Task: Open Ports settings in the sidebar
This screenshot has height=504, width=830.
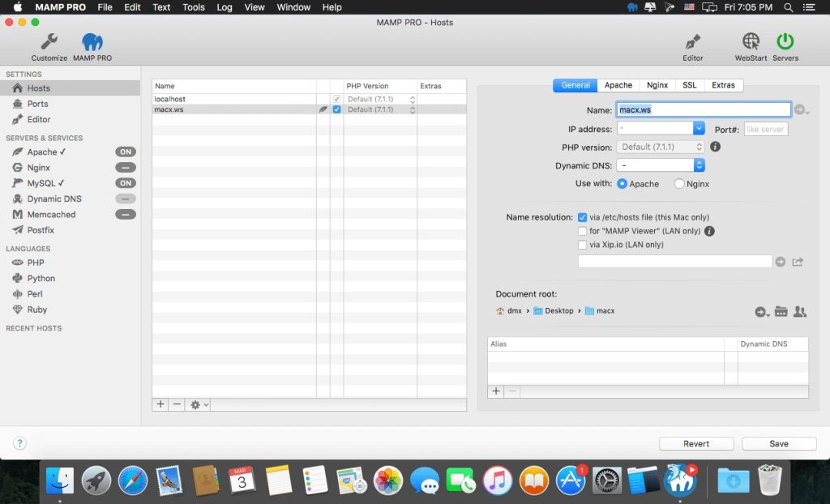Action: click(x=37, y=104)
